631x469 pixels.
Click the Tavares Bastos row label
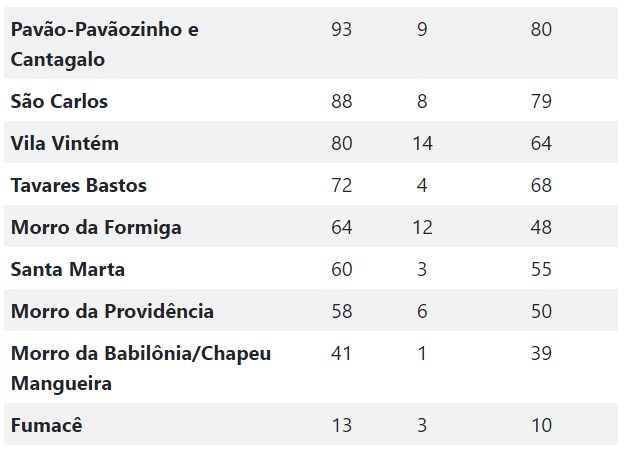79,185
